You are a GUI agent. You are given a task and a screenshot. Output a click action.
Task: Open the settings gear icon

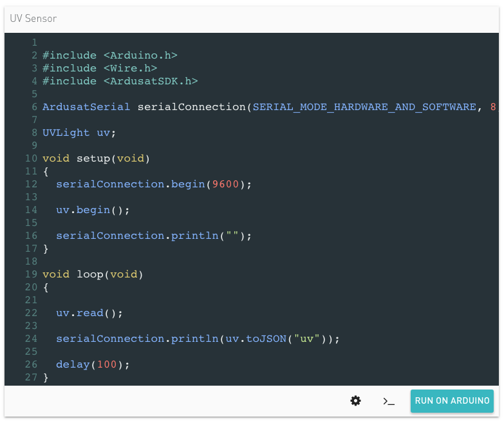(355, 401)
